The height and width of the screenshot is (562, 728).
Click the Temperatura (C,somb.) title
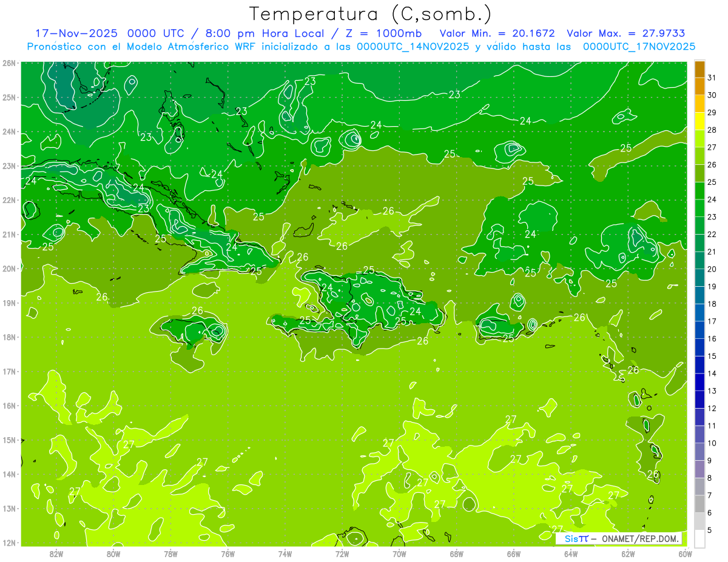[x=370, y=14]
